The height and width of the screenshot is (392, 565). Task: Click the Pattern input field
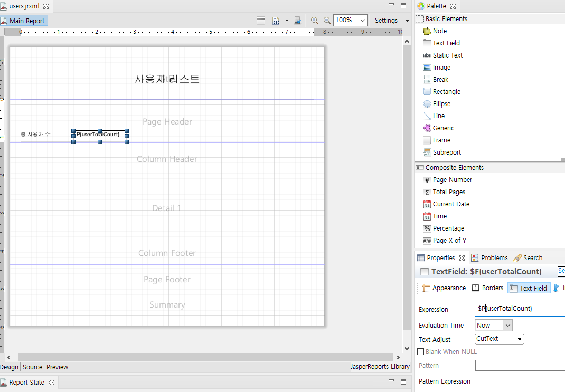coord(520,366)
